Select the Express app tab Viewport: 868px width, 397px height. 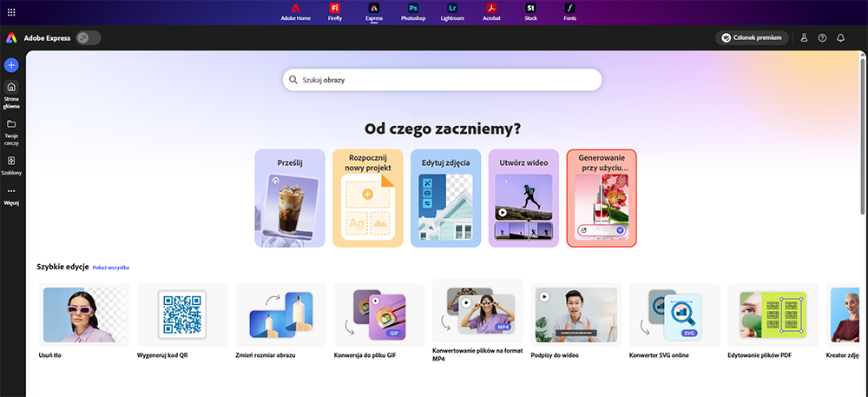[x=373, y=12]
